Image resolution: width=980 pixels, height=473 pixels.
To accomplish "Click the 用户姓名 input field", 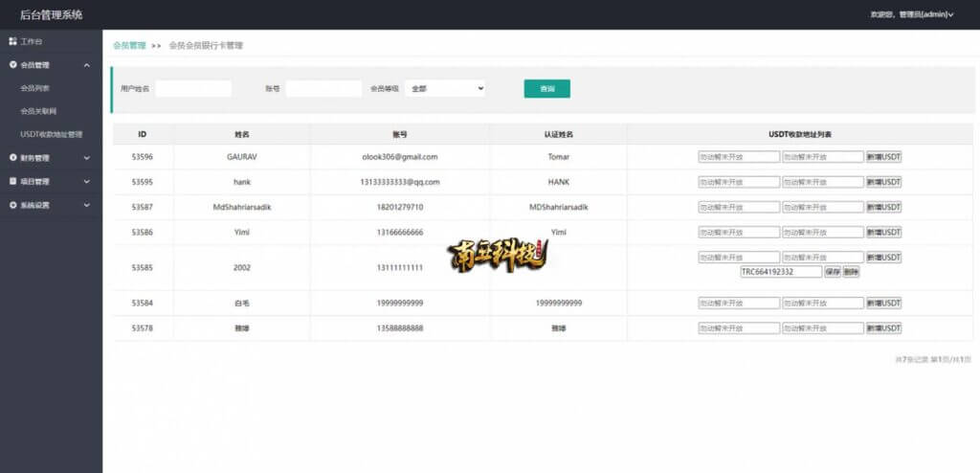I will coord(193,89).
